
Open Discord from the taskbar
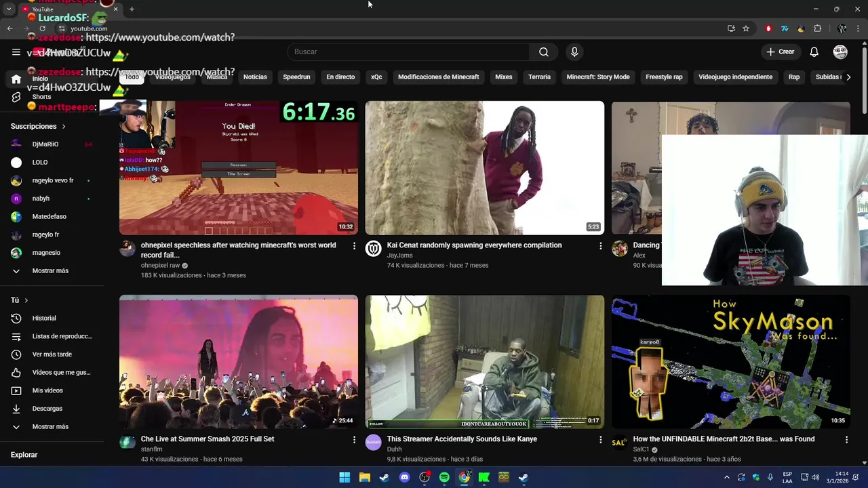coord(405,477)
